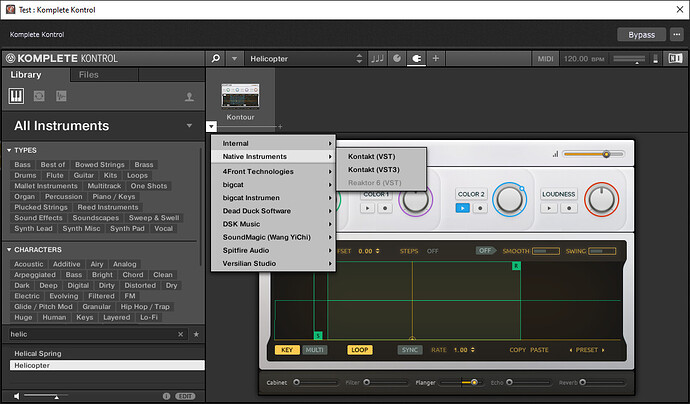690x404 pixels.
Task: Click the Kontour plug-in thumbnail
Action: tap(240, 95)
